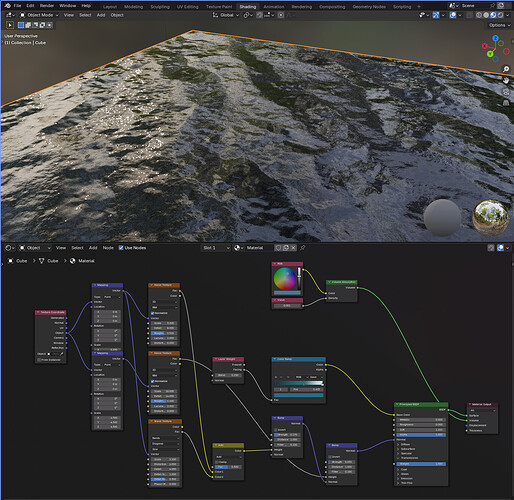Expand the Emission panel in Principled BSDF
The image size is (514, 500).
(407, 478)
